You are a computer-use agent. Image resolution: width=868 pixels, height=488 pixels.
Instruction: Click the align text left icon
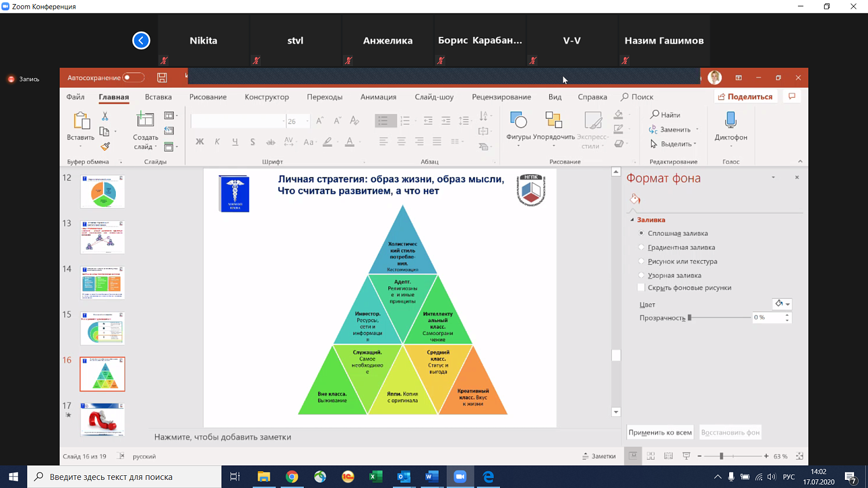pos(383,142)
